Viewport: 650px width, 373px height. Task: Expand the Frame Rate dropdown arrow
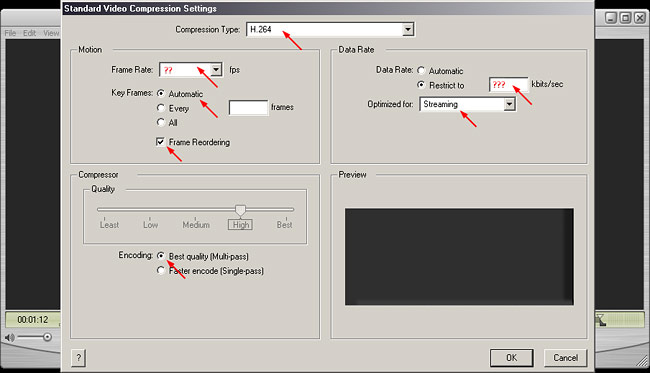tap(216, 70)
